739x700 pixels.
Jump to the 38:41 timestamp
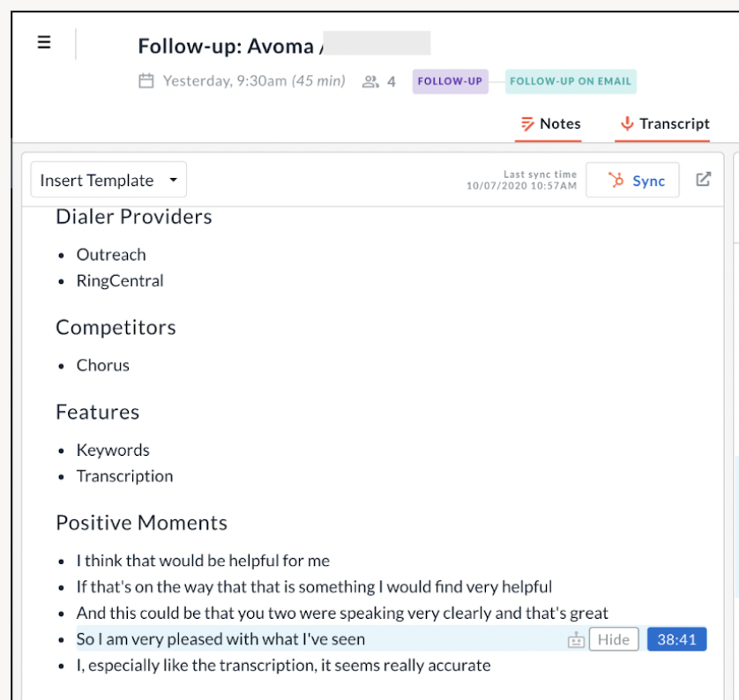click(x=676, y=639)
